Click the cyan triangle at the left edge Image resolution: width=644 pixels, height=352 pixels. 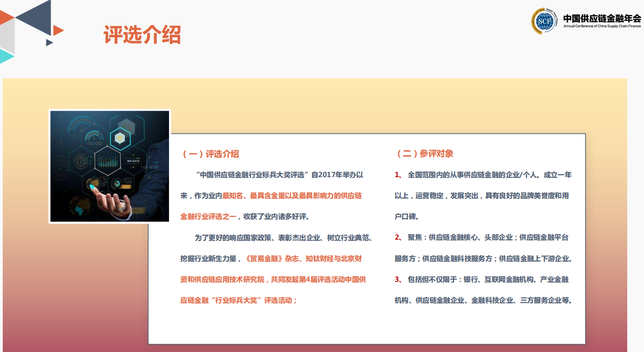tap(5, 56)
